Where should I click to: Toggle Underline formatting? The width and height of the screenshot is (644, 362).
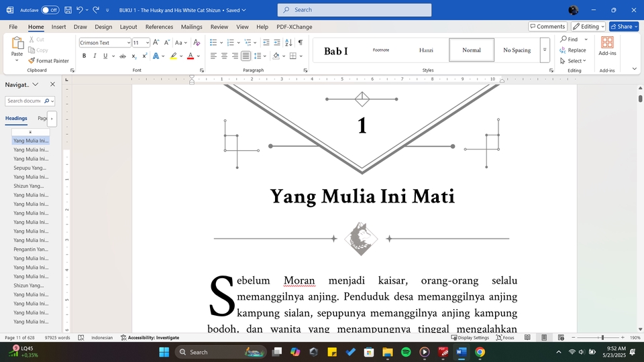pos(105,56)
